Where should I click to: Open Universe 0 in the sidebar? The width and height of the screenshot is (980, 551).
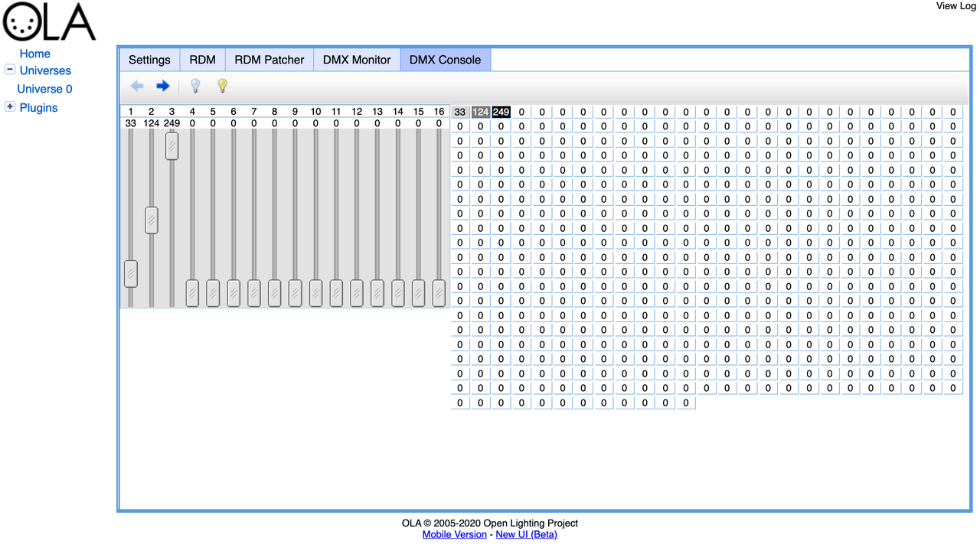tap(44, 89)
